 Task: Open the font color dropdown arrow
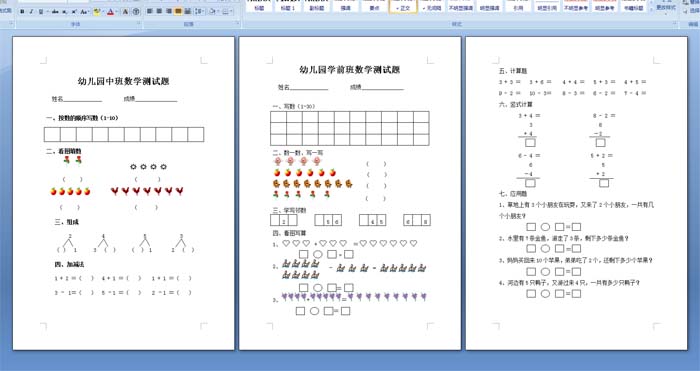[x=117, y=12]
